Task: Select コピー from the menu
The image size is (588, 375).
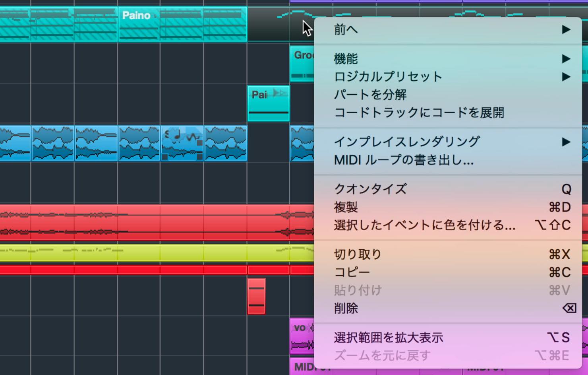Action: coord(448,272)
